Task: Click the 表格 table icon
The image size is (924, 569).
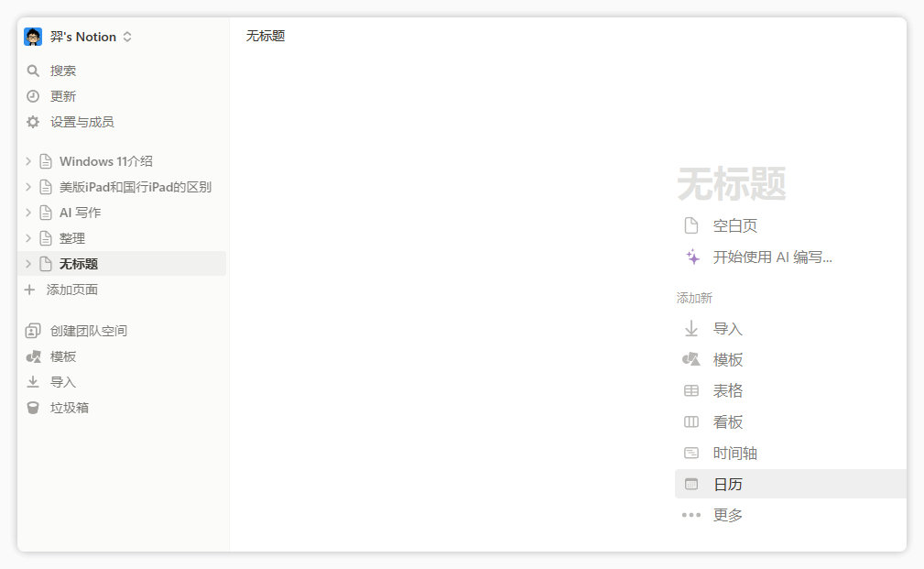Action: [691, 390]
